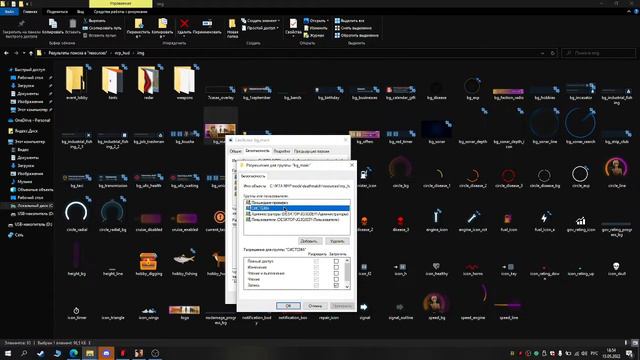The width and height of the screenshot is (640, 360).
Task: Select the hobby_digging chest image
Action: pyautogui.click(x=149, y=261)
